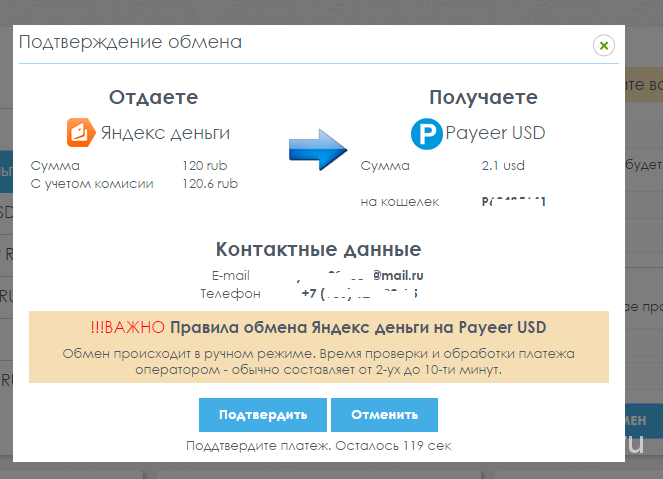The width and height of the screenshot is (663, 479).
Task: Click the С учетом комисии label
Action: [x=92, y=184]
